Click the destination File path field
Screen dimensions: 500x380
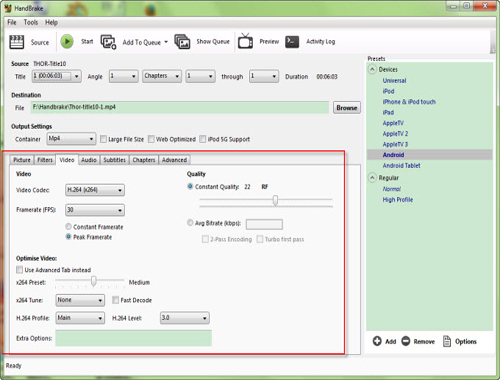[x=180, y=107]
